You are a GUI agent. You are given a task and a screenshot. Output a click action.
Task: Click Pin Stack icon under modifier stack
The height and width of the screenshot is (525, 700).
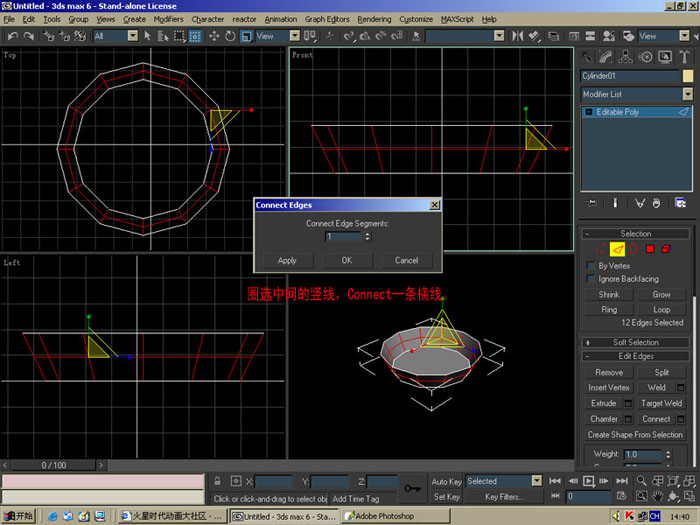pyautogui.click(x=592, y=204)
